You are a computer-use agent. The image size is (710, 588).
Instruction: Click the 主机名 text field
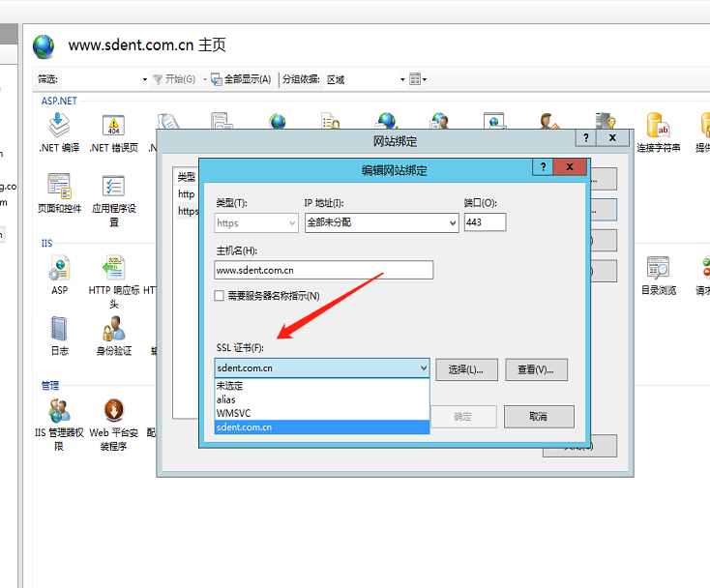[323, 271]
